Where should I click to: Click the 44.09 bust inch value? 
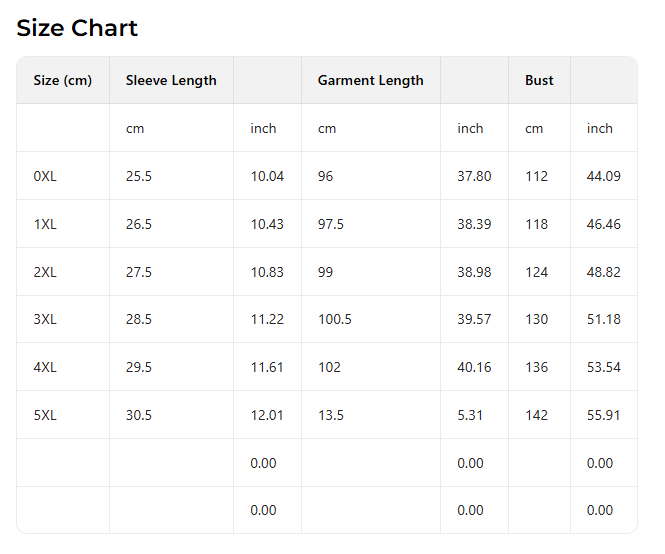point(604,176)
